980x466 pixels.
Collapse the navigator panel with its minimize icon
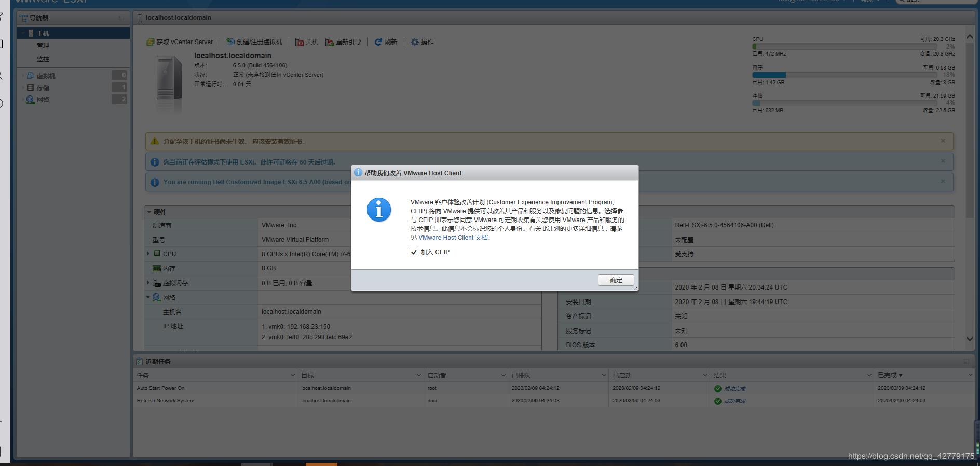tap(121, 18)
